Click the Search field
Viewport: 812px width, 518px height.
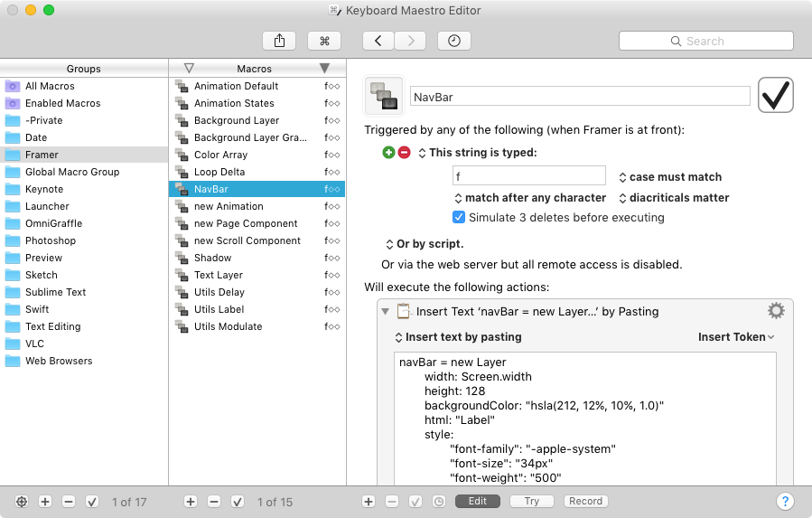[705, 41]
